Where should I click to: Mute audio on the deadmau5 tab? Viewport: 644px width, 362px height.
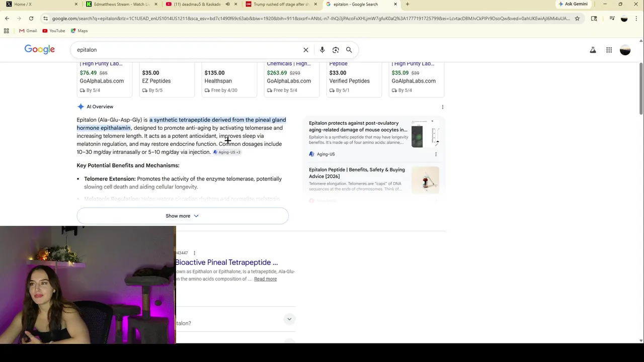click(227, 4)
